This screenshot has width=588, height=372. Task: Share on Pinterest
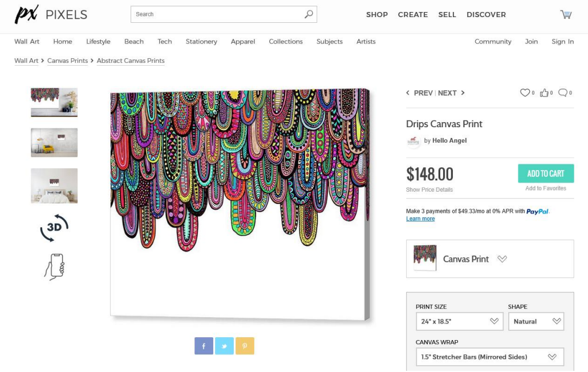245,346
